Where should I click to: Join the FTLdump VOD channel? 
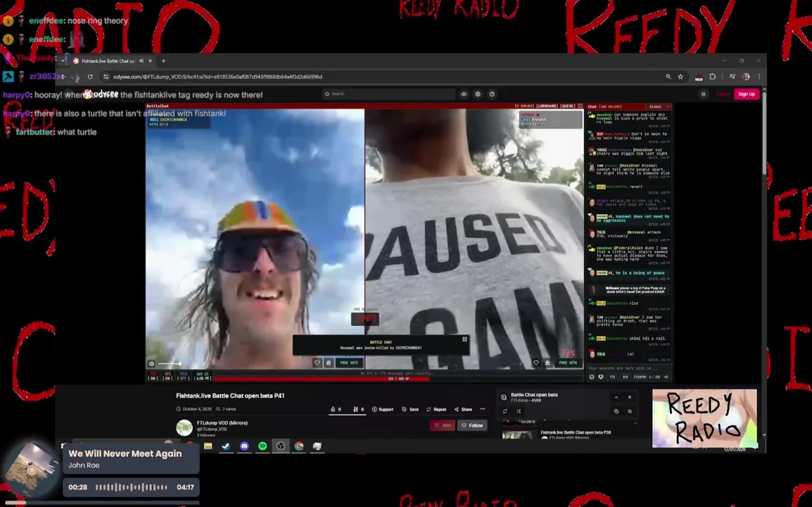click(443, 425)
